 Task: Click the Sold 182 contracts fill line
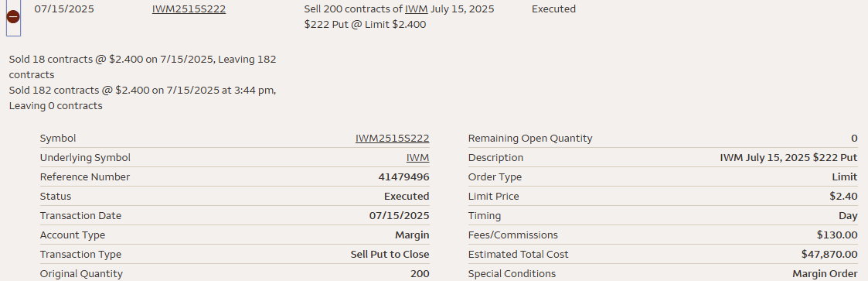tap(142, 98)
